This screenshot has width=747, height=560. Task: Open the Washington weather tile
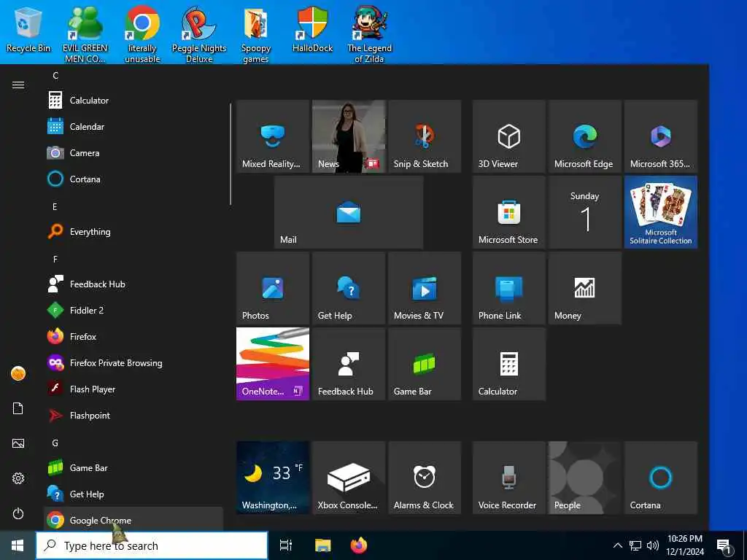tap(273, 478)
